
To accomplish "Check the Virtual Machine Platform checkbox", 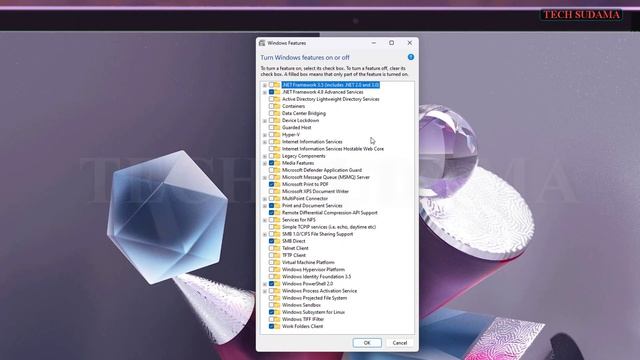I will [271, 262].
